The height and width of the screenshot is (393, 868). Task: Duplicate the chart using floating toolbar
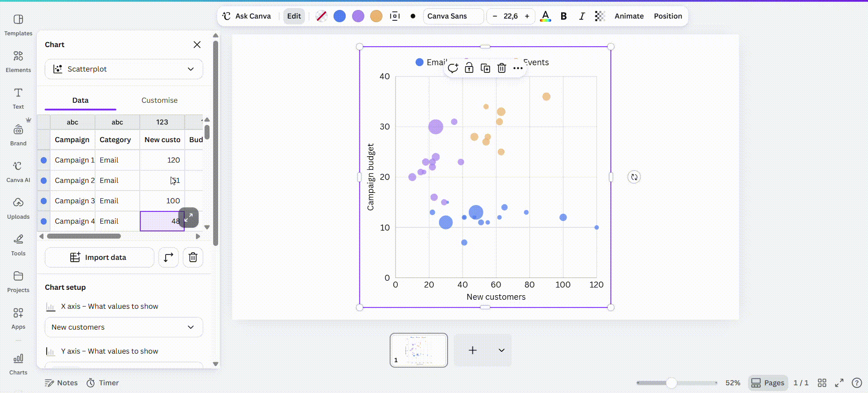pyautogui.click(x=485, y=68)
